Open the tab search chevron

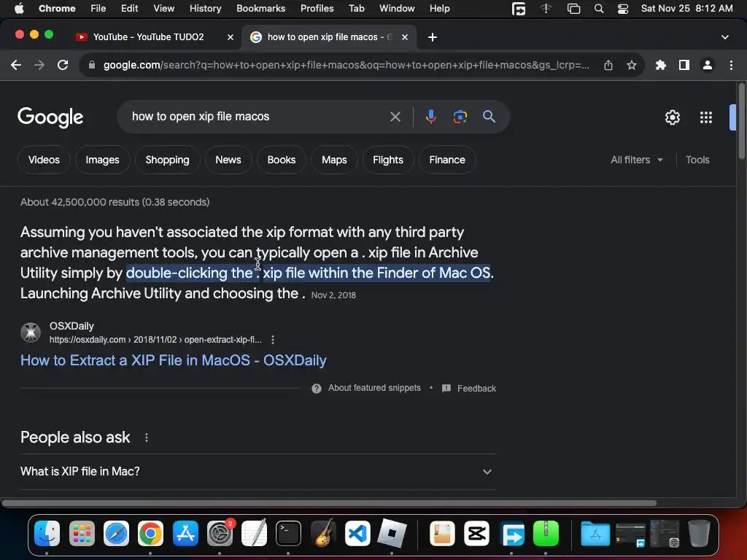pos(725,37)
